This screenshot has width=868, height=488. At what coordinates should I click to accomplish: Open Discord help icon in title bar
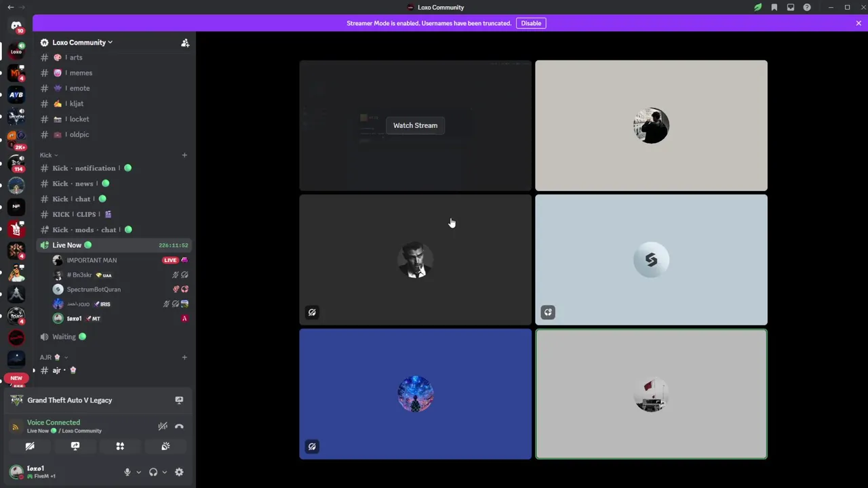[x=807, y=7]
